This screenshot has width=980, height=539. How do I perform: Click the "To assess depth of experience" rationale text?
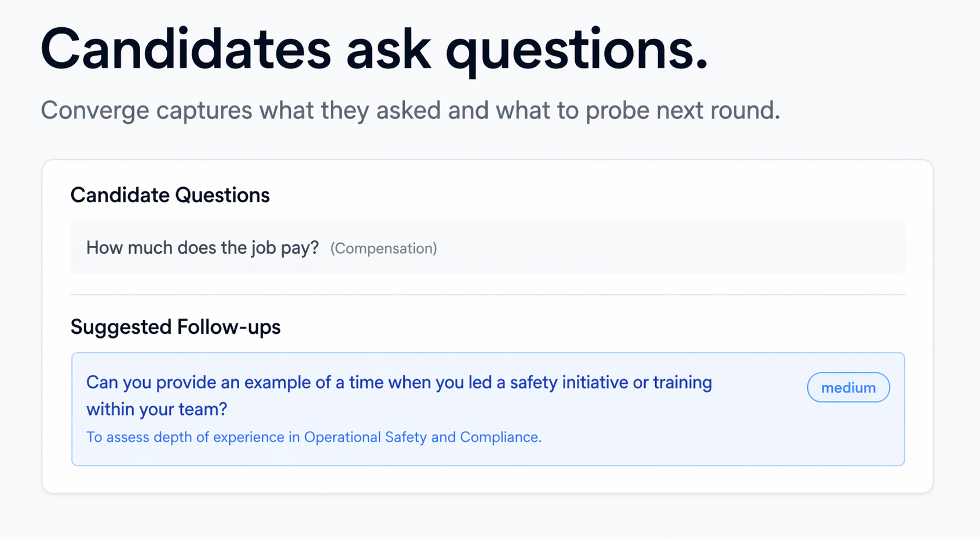tap(187, 437)
